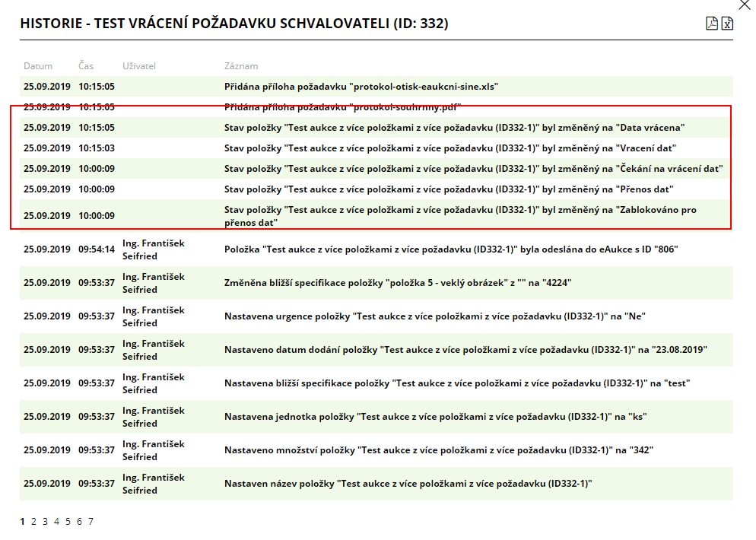Screen dimensions: 756x540
Task: Jump to page 4 of records
Action: pos(56,521)
